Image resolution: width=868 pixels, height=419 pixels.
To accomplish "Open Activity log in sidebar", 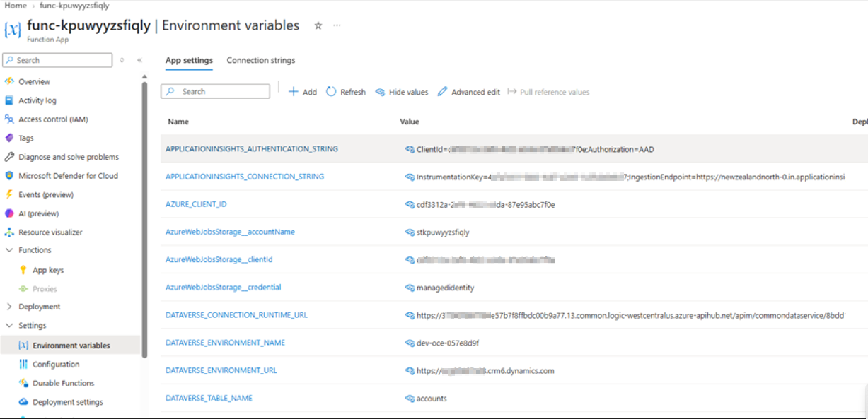I will (x=37, y=100).
